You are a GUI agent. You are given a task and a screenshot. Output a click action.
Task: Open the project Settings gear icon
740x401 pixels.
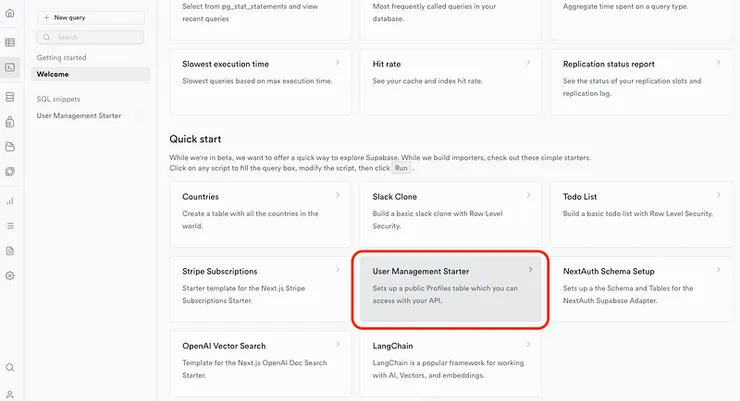click(x=10, y=275)
